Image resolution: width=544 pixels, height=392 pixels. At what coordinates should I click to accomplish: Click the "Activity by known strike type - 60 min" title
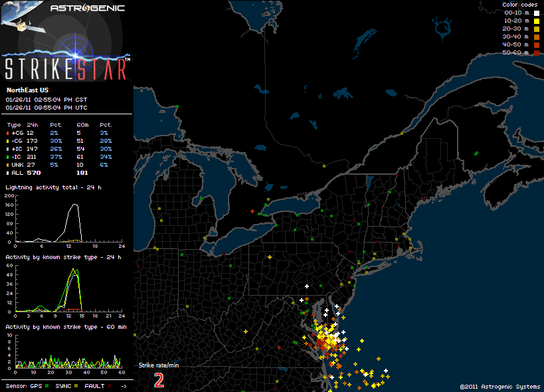point(66,327)
